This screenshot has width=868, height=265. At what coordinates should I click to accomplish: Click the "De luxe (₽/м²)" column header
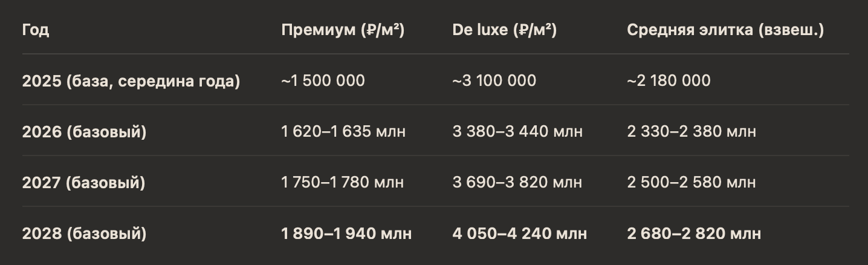(x=504, y=30)
